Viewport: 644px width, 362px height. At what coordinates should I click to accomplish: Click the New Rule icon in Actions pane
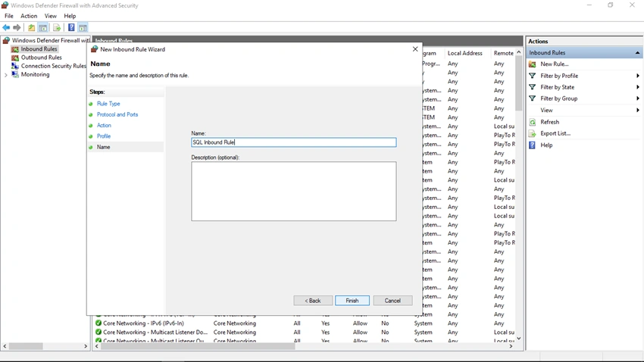point(533,64)
